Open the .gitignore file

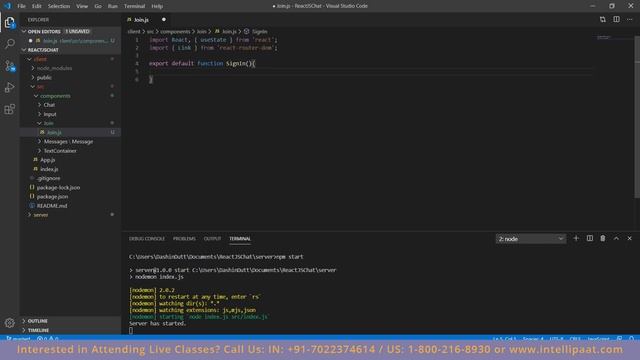tap(49, 178)
